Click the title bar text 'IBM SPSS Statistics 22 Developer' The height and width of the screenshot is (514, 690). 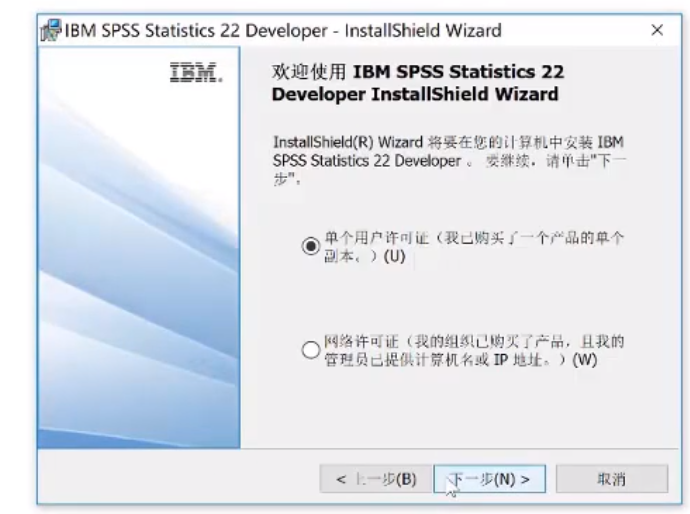196,30
